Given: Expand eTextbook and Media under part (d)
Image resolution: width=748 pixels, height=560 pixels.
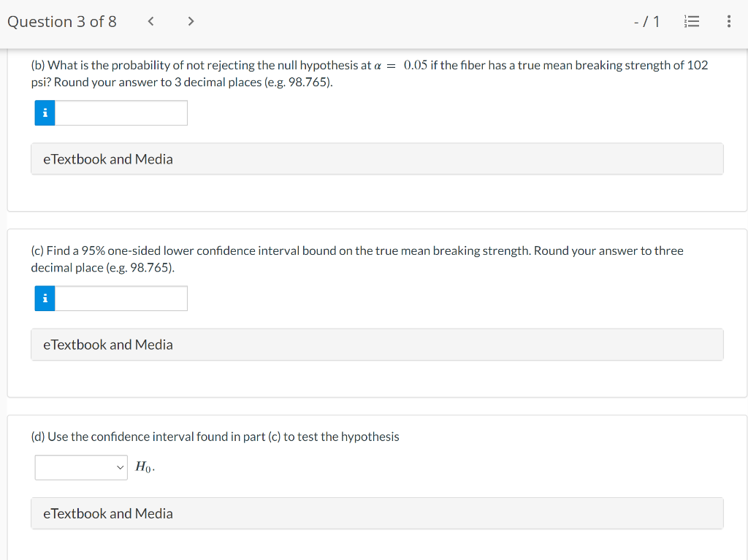Looking at the screenshot, I should click(x=377, y=513).
